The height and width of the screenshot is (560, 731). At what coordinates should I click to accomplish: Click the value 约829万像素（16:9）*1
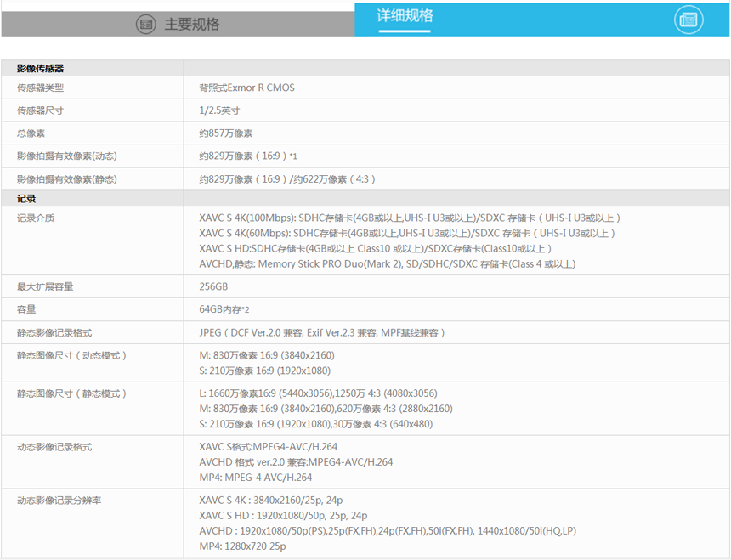tap(248, 156)
